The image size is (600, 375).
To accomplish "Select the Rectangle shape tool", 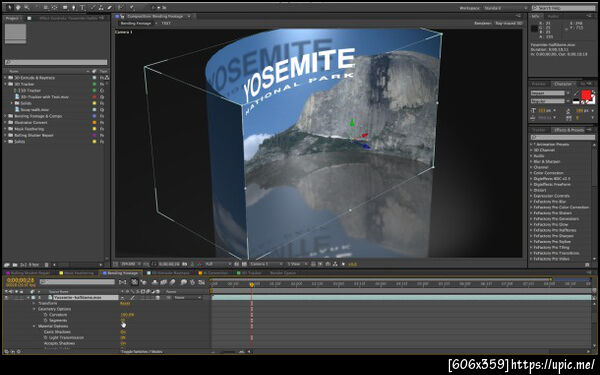I will tap(64, 7).
